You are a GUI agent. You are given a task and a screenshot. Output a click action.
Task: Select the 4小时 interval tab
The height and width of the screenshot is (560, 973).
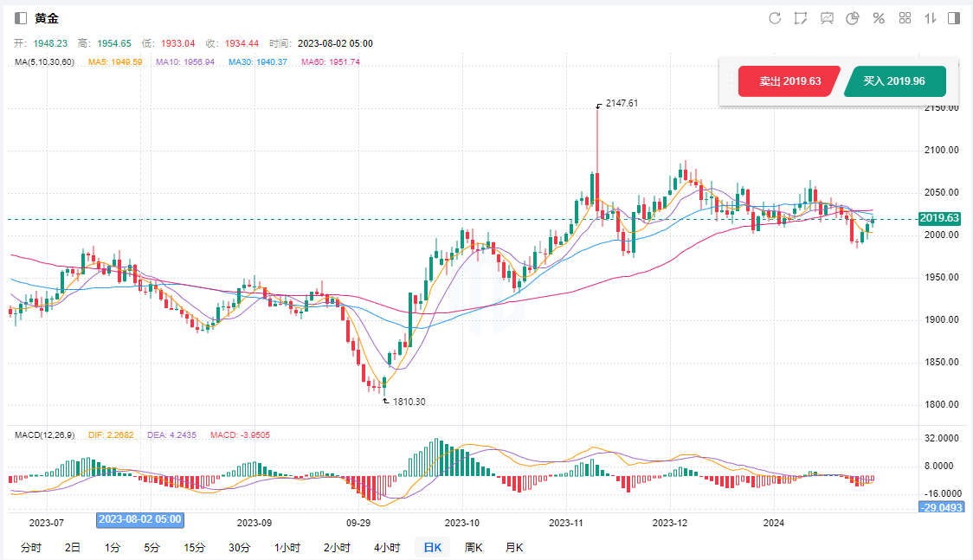387,547
